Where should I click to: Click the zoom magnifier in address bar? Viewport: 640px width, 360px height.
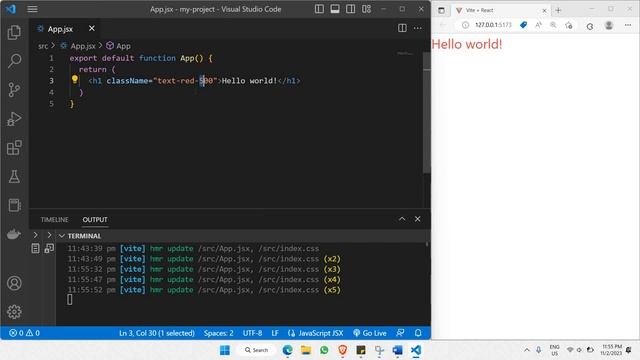[553, 25]
